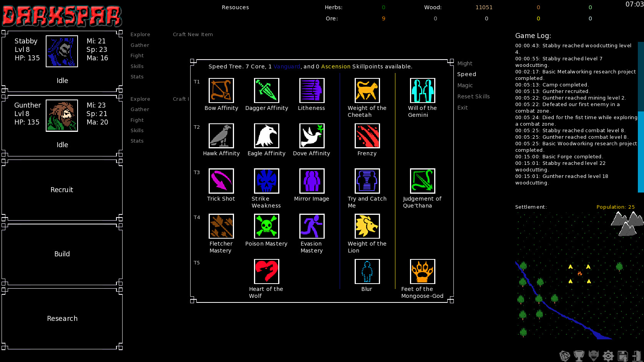The image size is (644, 362).
Task: Open achievements via the trophy icon
Action: 579,355
